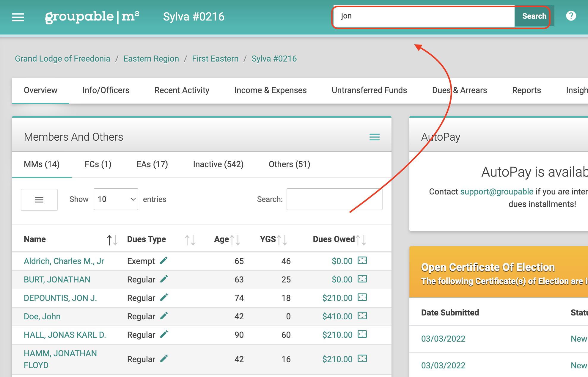Open the hamburger main menu
Screen dimensions: 588x377
[18, 17]
